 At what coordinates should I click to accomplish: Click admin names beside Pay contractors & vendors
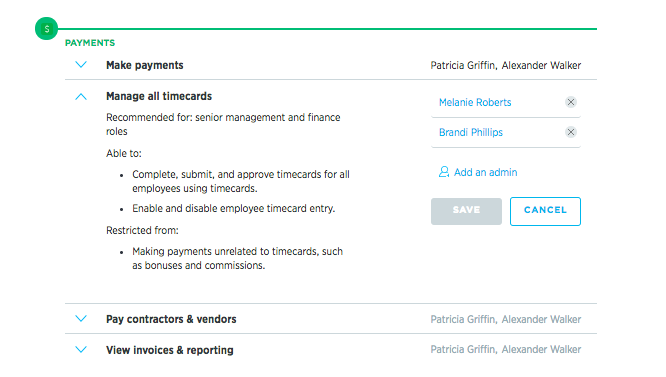pos(505,319)
